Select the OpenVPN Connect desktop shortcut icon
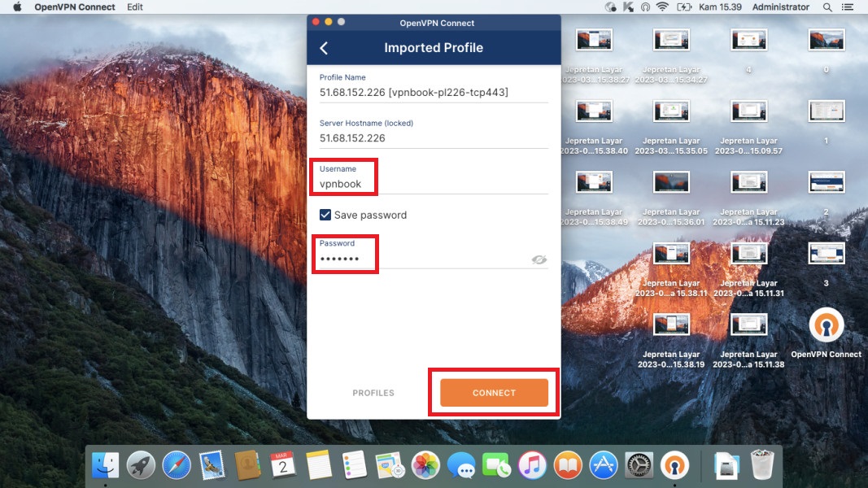868x488 pixels. (x=826, y=327)
